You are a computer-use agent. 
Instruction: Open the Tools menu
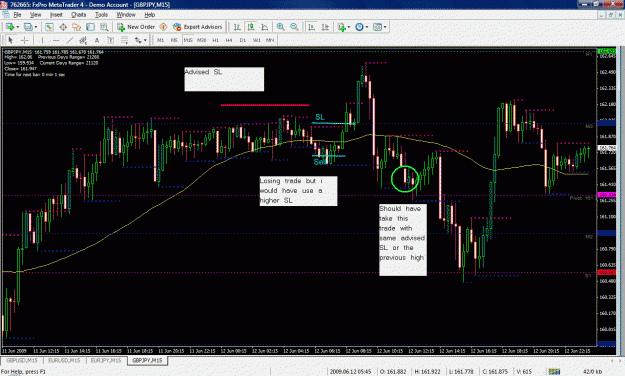[x=101, y=15]
